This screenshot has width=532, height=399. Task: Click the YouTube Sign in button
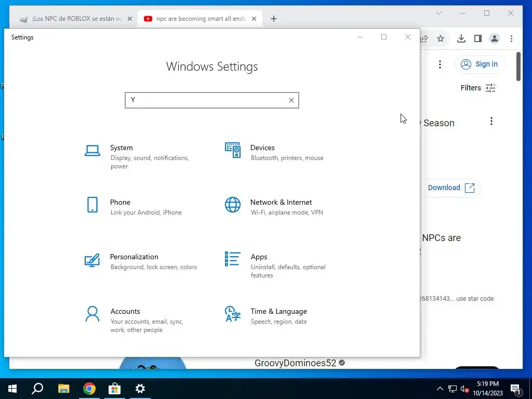(x=480, y=64)
